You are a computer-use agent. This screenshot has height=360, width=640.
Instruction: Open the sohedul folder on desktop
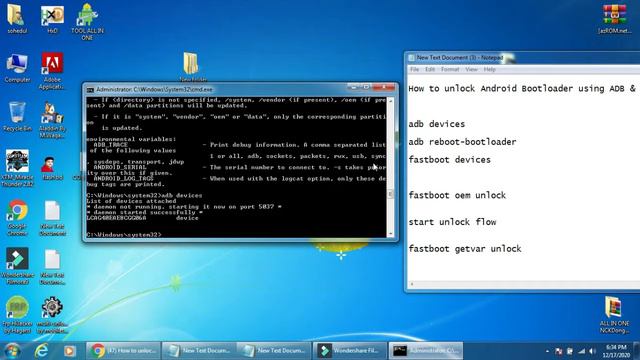pos(16,18)
